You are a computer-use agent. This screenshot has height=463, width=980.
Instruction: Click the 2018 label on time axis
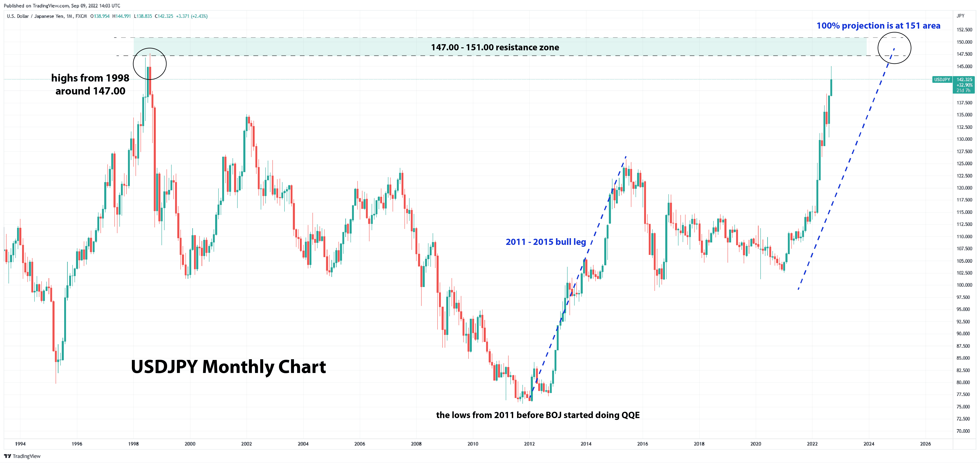pyautogui.click(x=699, y=444)
